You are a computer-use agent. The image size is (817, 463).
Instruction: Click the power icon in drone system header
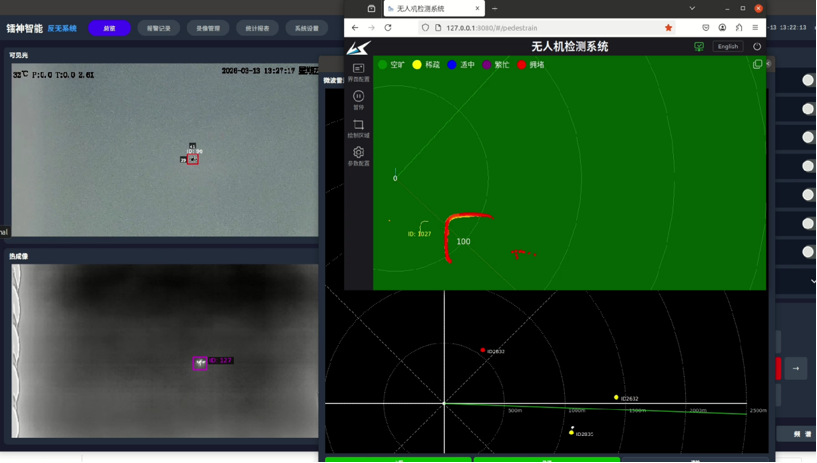757,46
